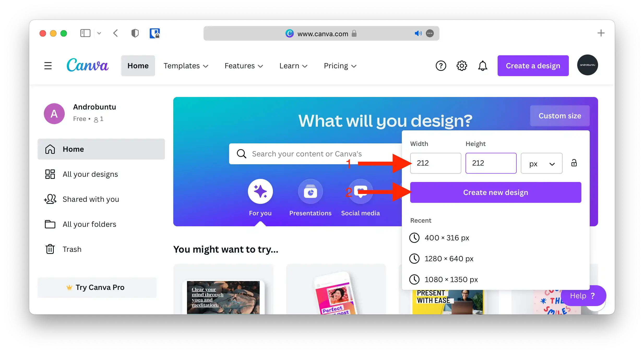Click the Try Canva Pro button

click(97, 287)
